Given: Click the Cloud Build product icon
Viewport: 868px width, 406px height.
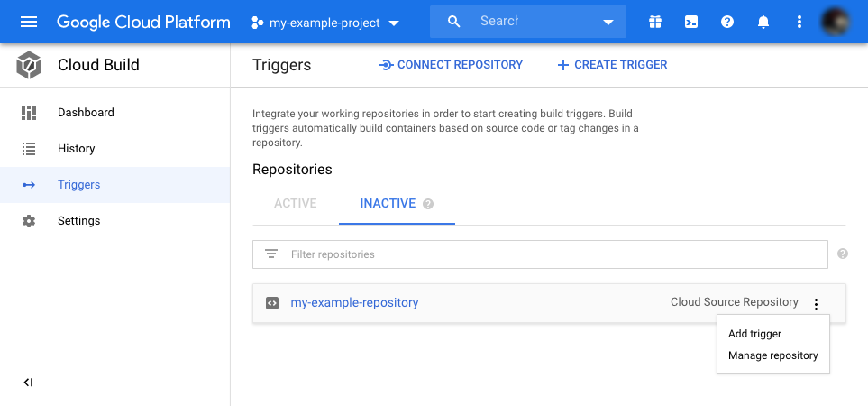Looking at the screenshot, I should click(x=29, y=65).
